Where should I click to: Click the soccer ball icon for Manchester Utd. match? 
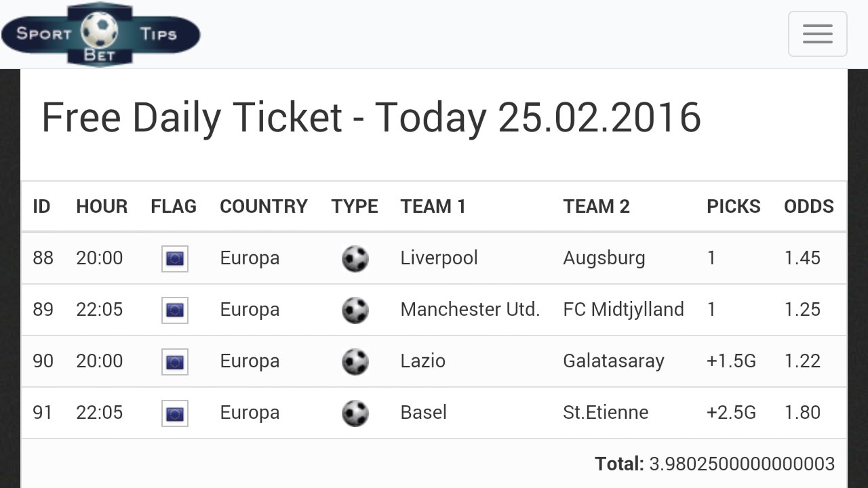point(355,310)
